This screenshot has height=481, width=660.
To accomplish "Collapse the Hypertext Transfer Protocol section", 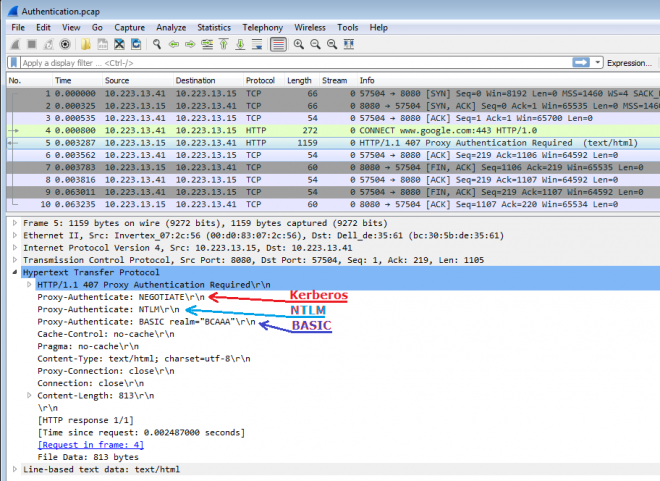I will click(x=12, y=271).
